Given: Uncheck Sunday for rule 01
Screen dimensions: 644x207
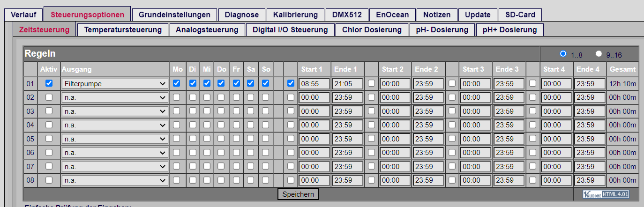Looking at the screenshot, I should [x=266, y=83].
